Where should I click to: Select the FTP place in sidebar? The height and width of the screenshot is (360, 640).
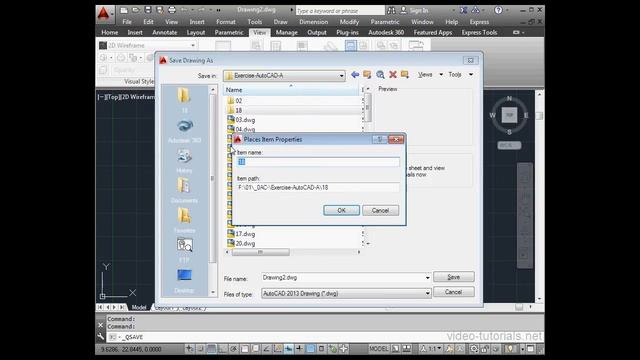point(184,250)
